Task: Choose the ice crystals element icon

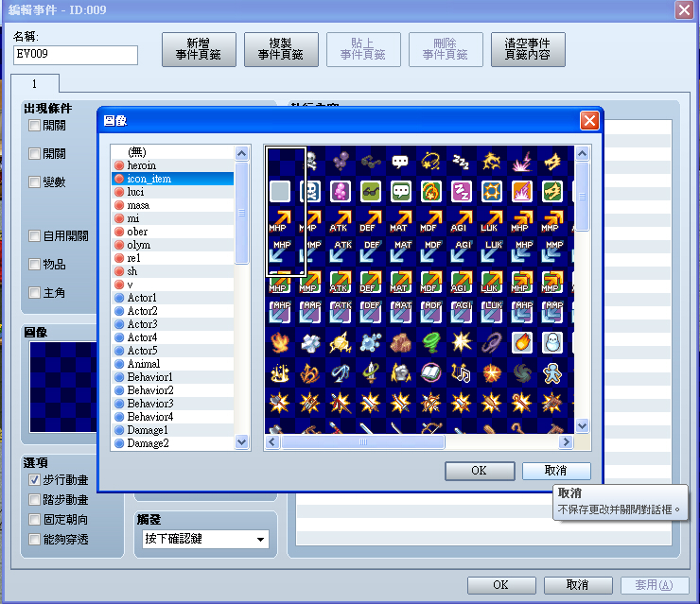Action: click(310, 342)
